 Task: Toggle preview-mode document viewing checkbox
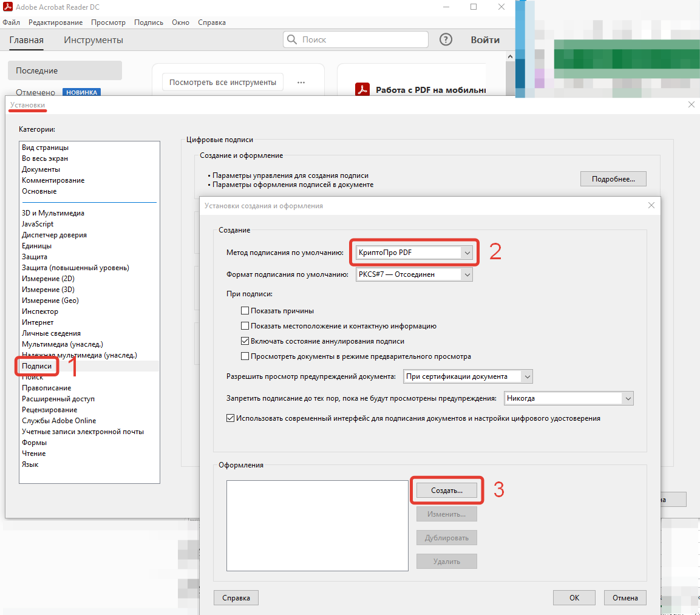245,356
